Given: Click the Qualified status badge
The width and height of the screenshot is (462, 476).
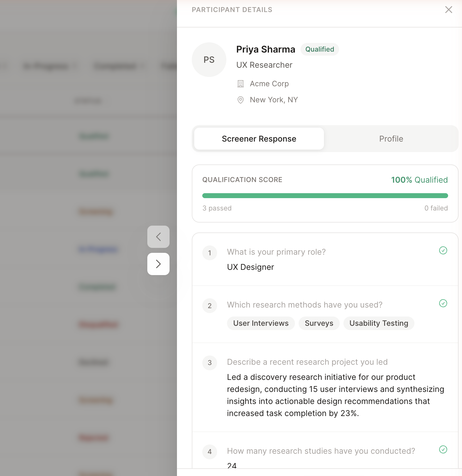Looking at the screenshot, I should pyautogui.click(x=320, y=49).
